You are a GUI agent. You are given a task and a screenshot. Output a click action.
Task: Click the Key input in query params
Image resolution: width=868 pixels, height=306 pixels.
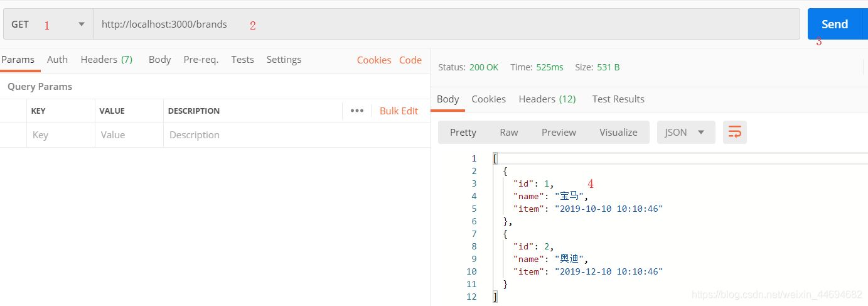click(61, 135)
